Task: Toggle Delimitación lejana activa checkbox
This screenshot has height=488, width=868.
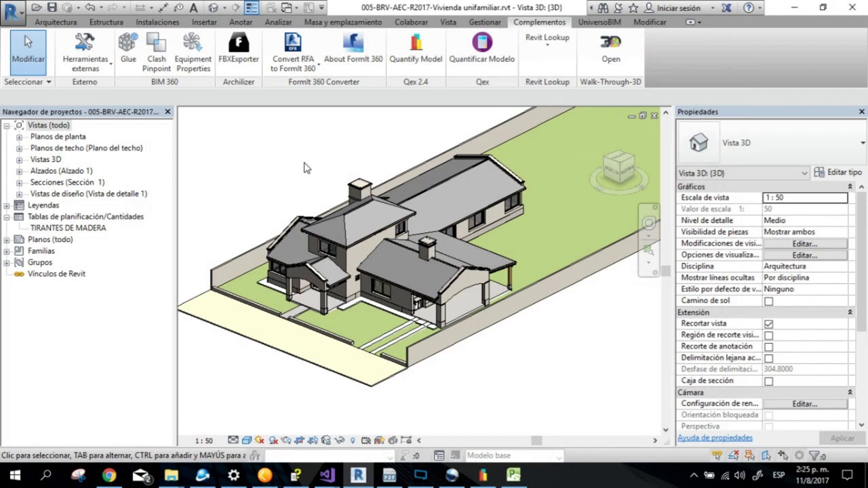Action: click(768, 359)
